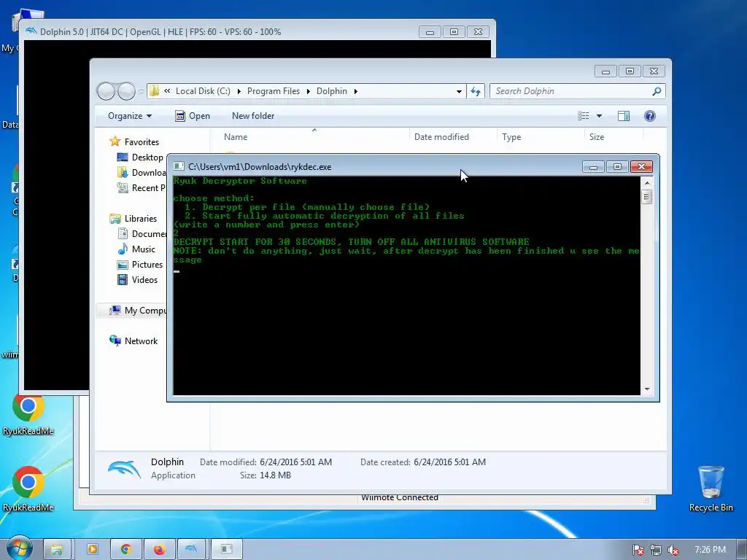Image resolution: width=747 pixels, height=560 pixels.
Task: Select the lower RyukReadMe desktop shortcut
Action: (28, 489)
